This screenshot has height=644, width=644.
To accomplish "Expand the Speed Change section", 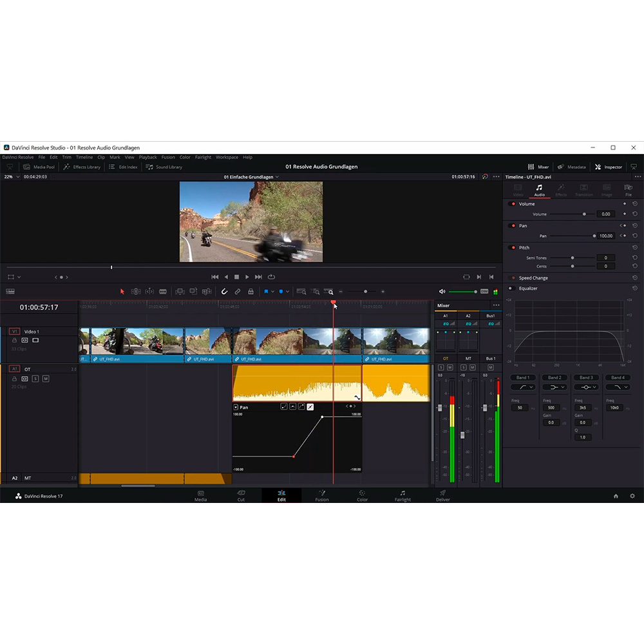I will pyautogui.click(x=533, y=278).
